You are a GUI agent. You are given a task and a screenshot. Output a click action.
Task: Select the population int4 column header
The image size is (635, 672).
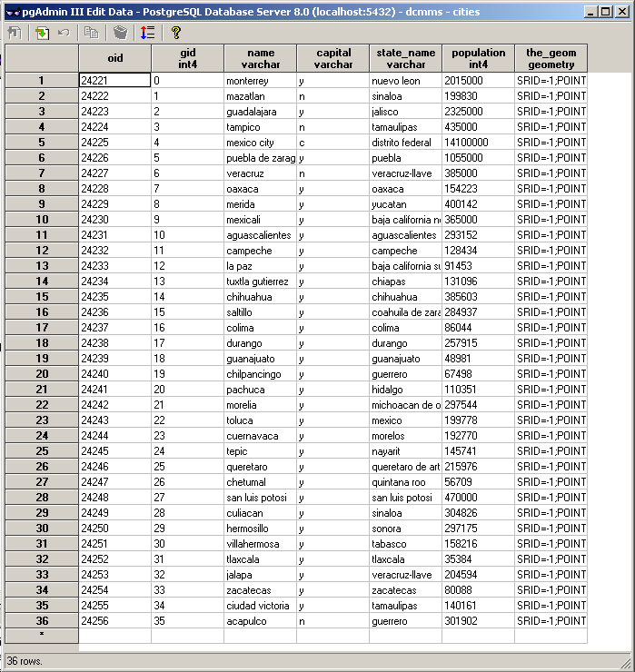[478, 58]
